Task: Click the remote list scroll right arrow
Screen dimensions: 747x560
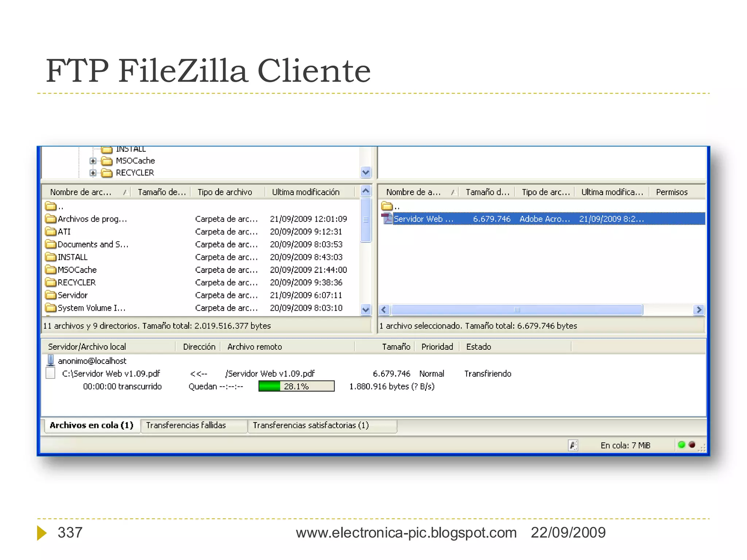Action: [x=699, y=310]
